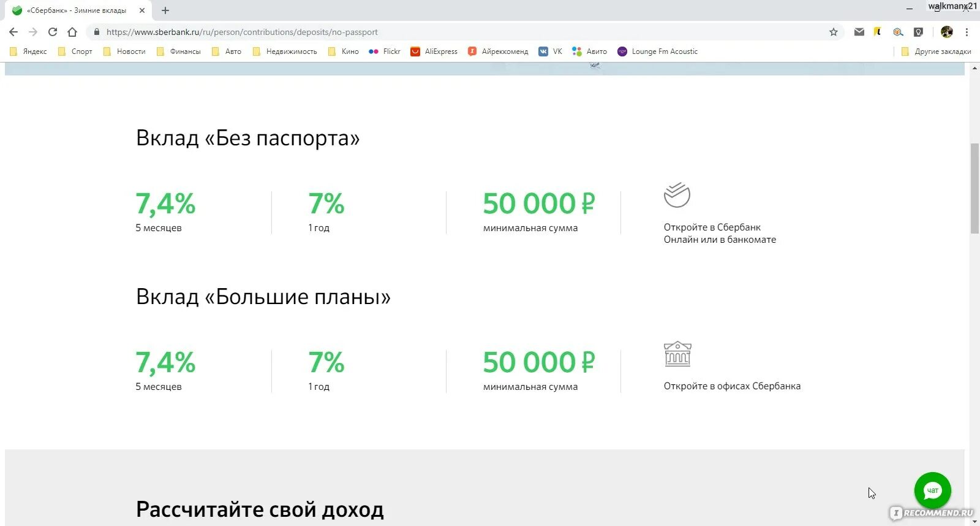Go back to the previous page

click(13, 32)
